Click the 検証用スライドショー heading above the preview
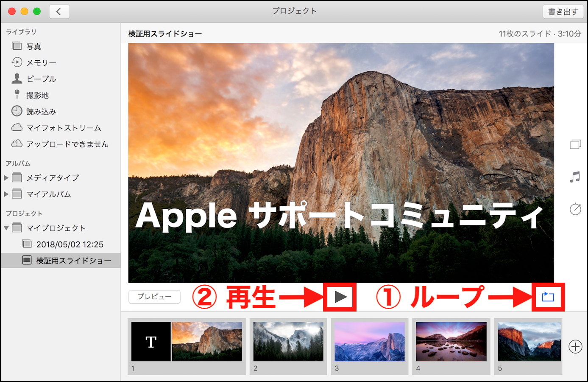This screenshot has height=382, width=588. point(165,34)
